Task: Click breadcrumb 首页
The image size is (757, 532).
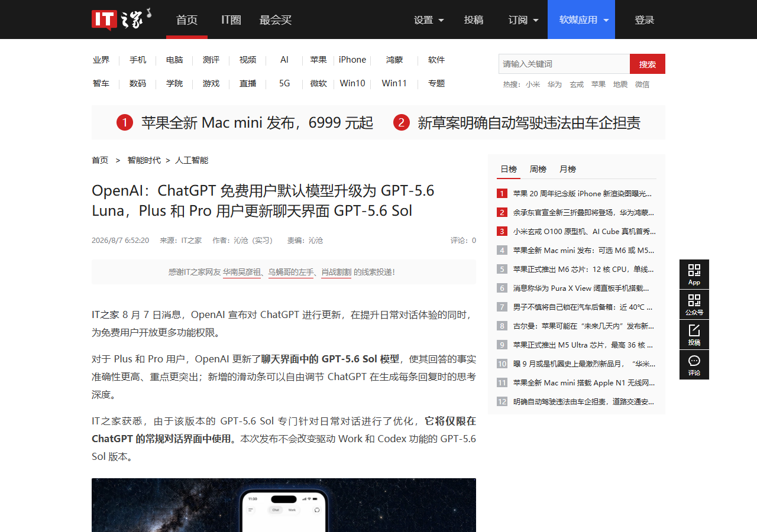Action: 100,160
